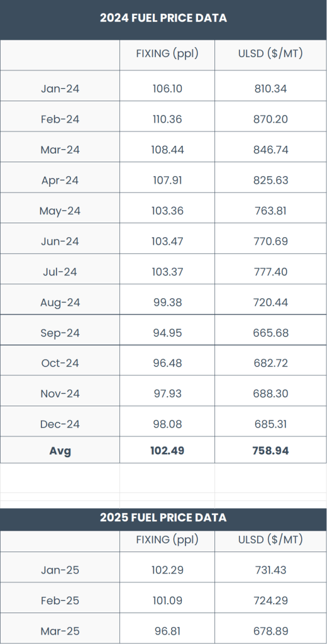
Task: Click the Jul-24 row label
Action: tap(60, 272)
